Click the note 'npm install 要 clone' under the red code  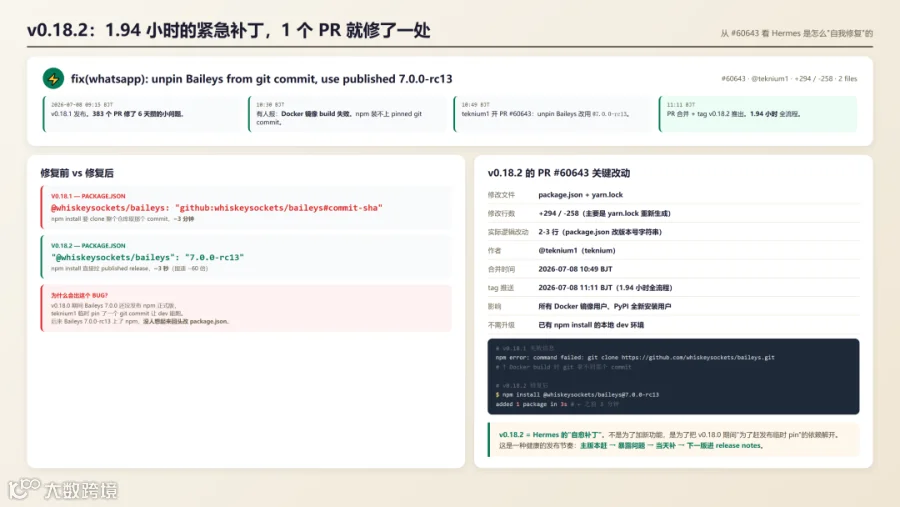tap(122, 219)
